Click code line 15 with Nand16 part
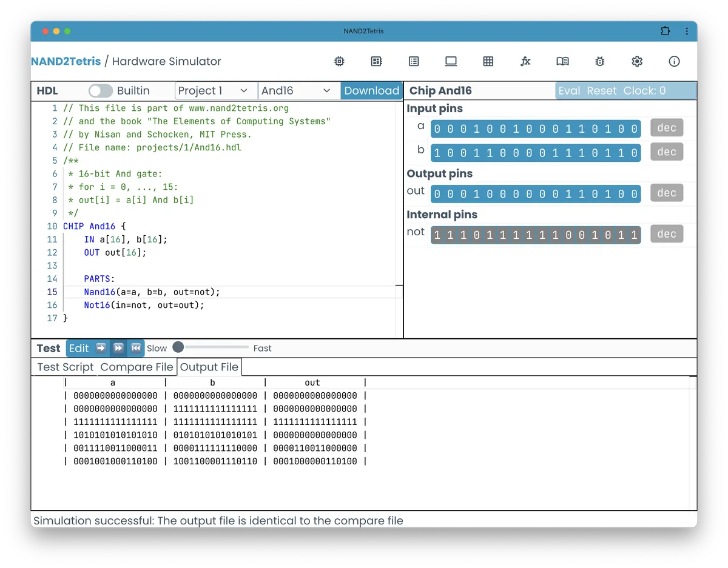Screen dimensions: 728x568 (x=152, y=292)
